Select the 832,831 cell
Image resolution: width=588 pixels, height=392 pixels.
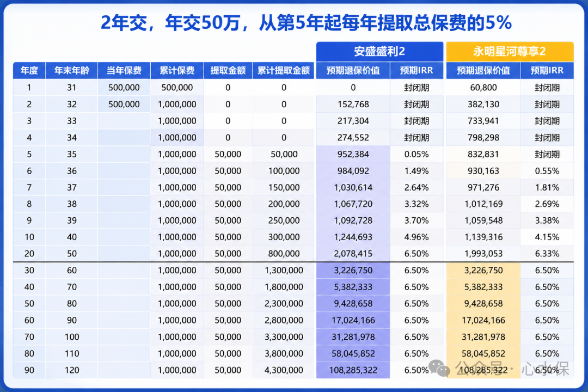tap(483, 154)
